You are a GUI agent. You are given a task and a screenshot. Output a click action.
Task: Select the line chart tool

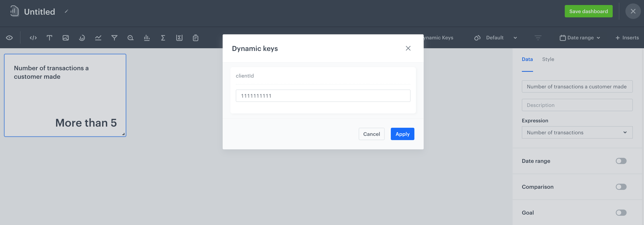[98, 38]
